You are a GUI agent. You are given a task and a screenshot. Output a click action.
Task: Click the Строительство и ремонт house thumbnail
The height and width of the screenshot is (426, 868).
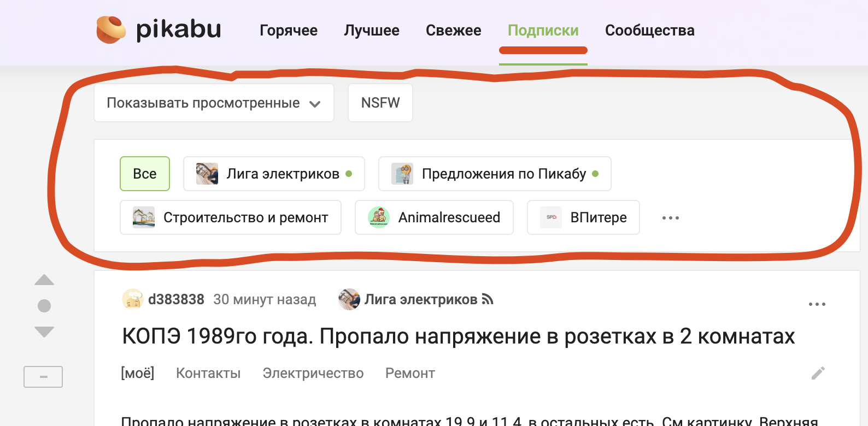tap(144, 217)
